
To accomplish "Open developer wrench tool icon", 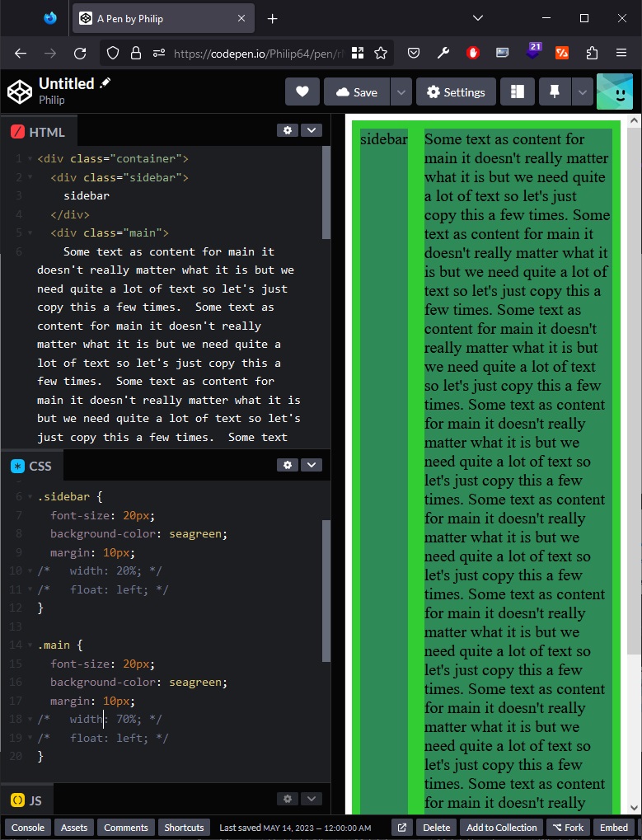I will point(443,53).
